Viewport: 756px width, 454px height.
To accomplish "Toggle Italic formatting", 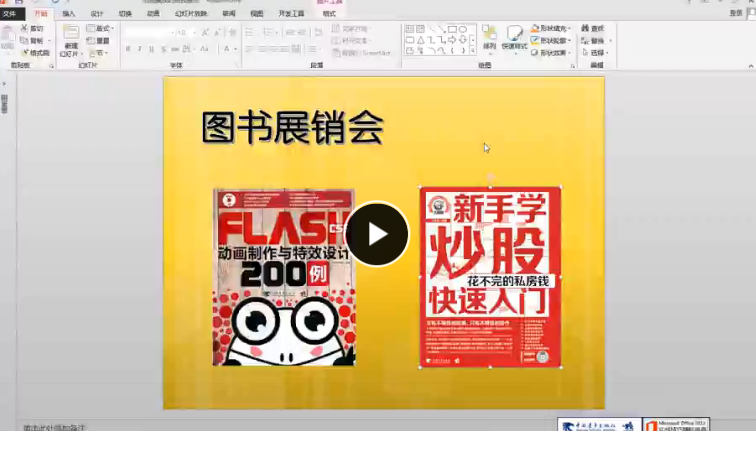I will (140, 49).
